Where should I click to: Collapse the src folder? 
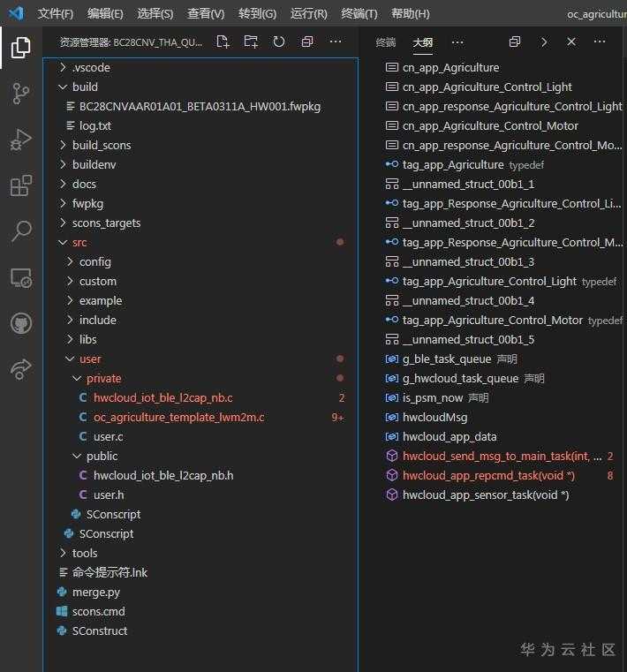[x=201, y=243]
